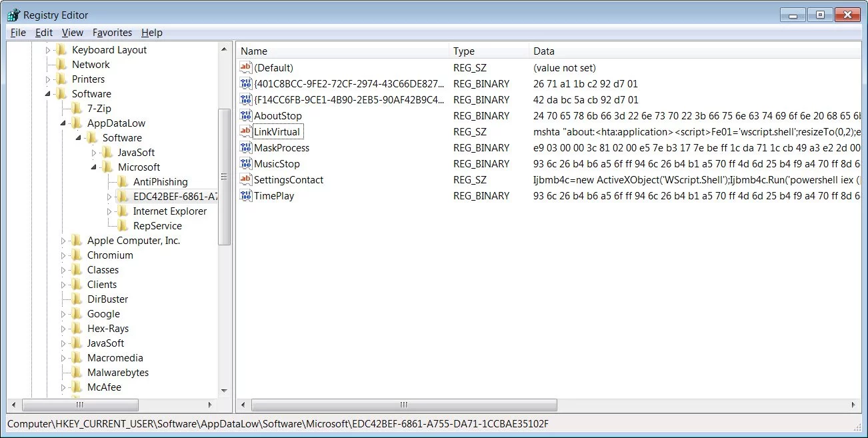Screen dimensions: 868x438
Task: Click the Data column header
Action: [x=695, y=51]
